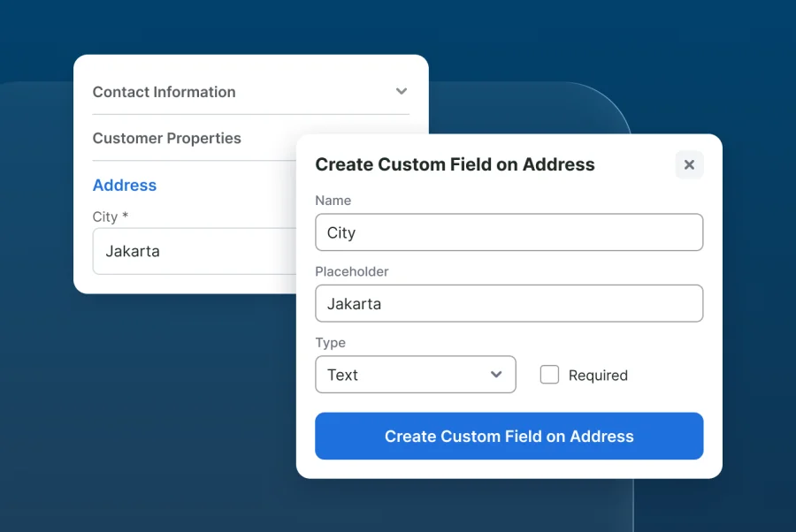Open the Type dropdown set to Text
The image size is (796, 532).
coord(416,375)
